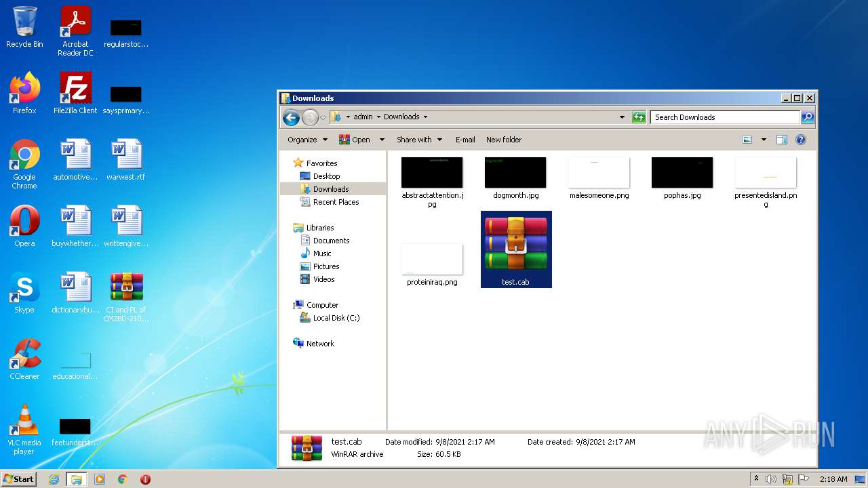
Task: Refresh the Downloads folder view
Action: pos(638,117)
